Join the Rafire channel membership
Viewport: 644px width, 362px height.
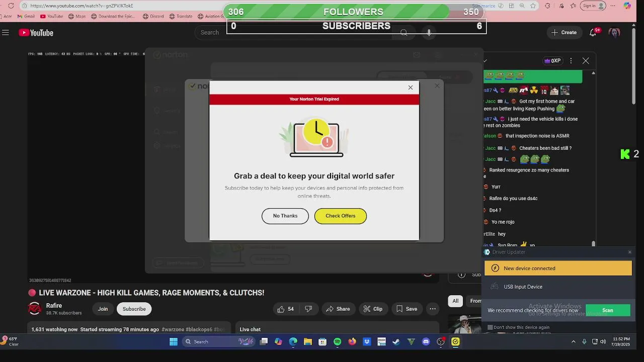[x=103, y=309]
